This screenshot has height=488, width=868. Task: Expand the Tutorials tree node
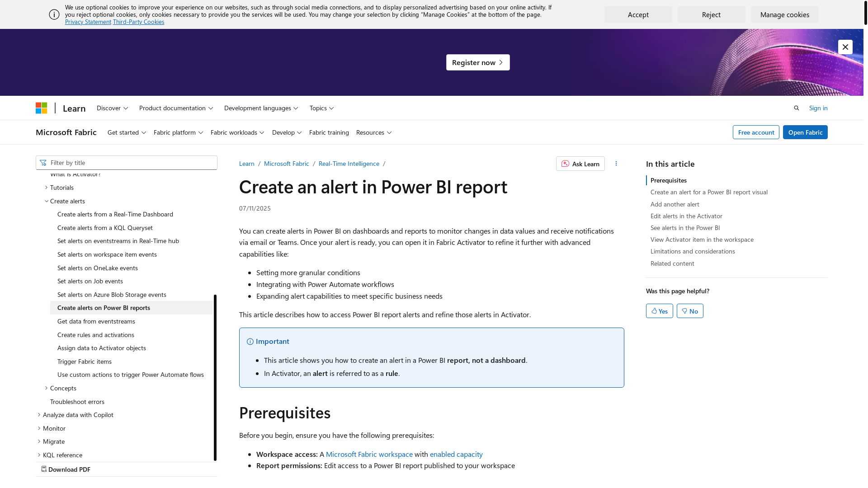(46, 188)
